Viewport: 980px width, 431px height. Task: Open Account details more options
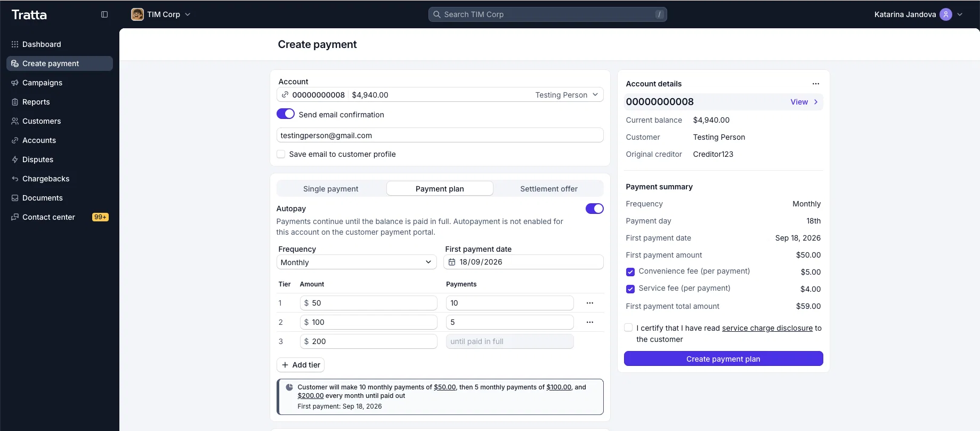click(816, 84)
